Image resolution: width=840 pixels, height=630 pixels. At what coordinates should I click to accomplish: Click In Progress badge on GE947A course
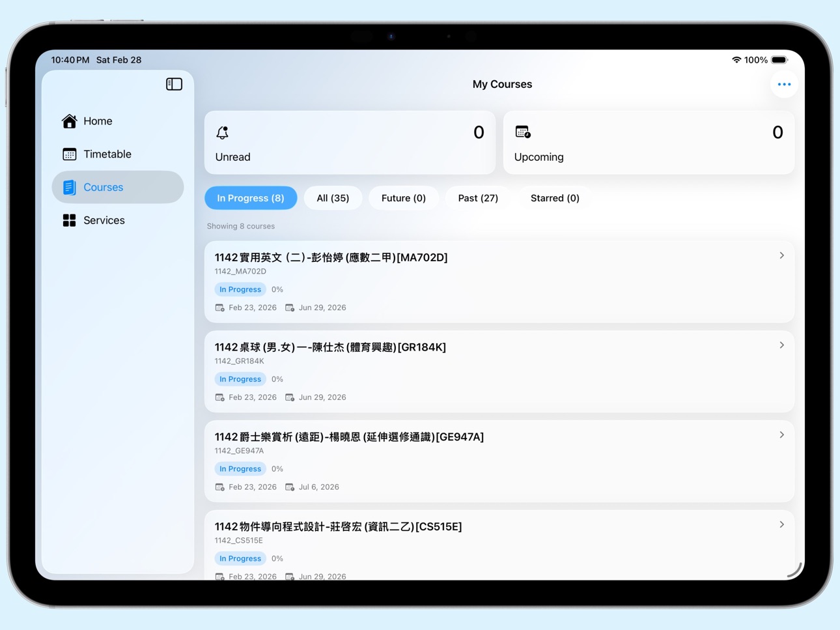[x=240, y=468]
